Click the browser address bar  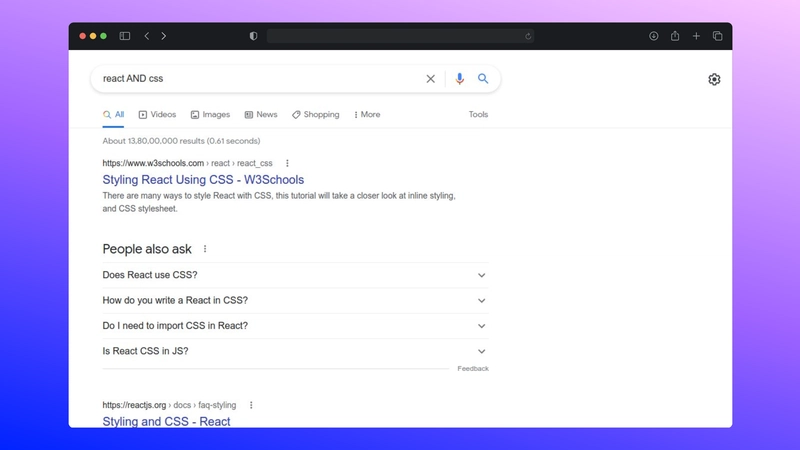click(401, 36)
